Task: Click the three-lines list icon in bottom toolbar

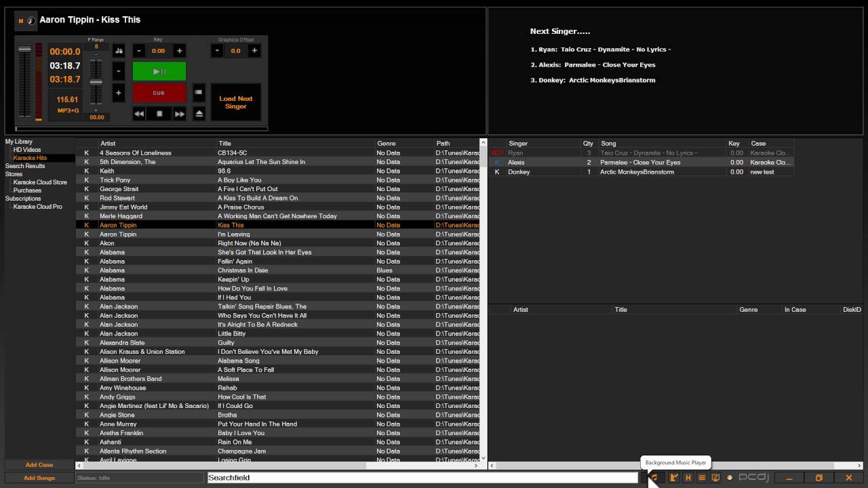Action: (702, 478)
